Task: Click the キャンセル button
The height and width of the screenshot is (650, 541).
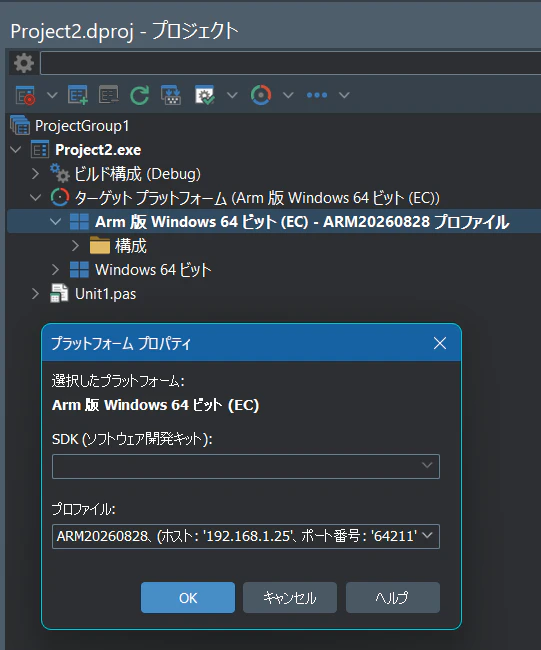Action: 290,597
